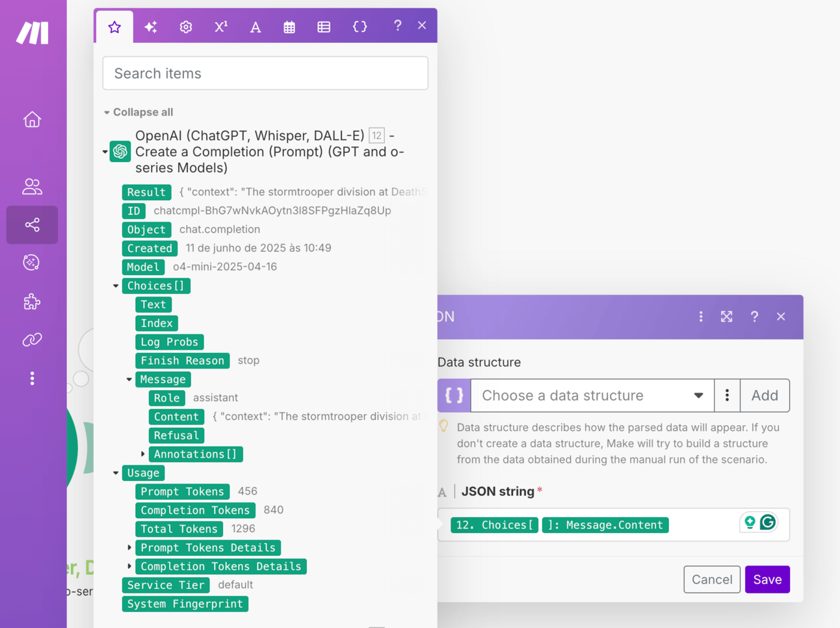Collapse all items in the tree

coord(138,112)
